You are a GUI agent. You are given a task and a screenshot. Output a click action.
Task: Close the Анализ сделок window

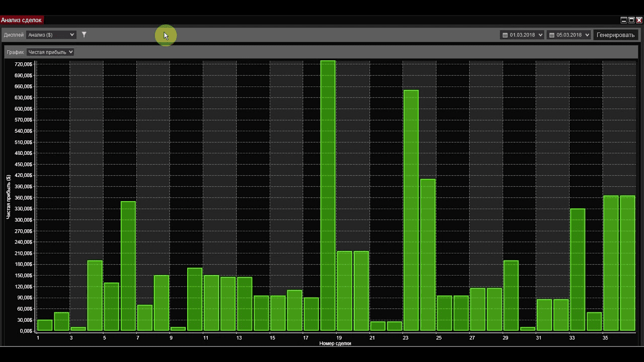[x=639, y=20]
